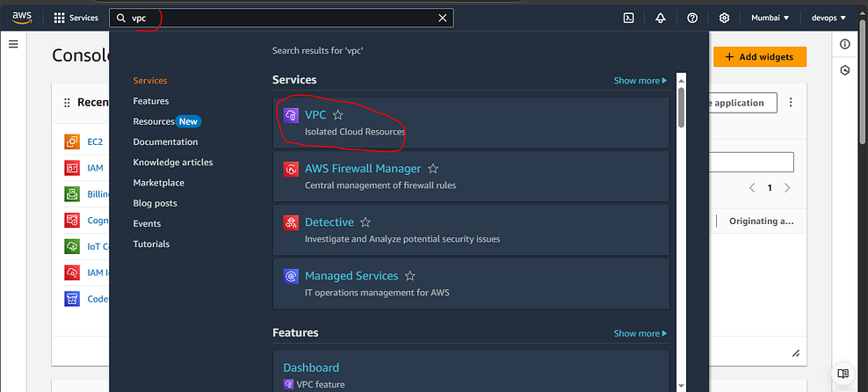Filter results by Resources New

point(167,121)
